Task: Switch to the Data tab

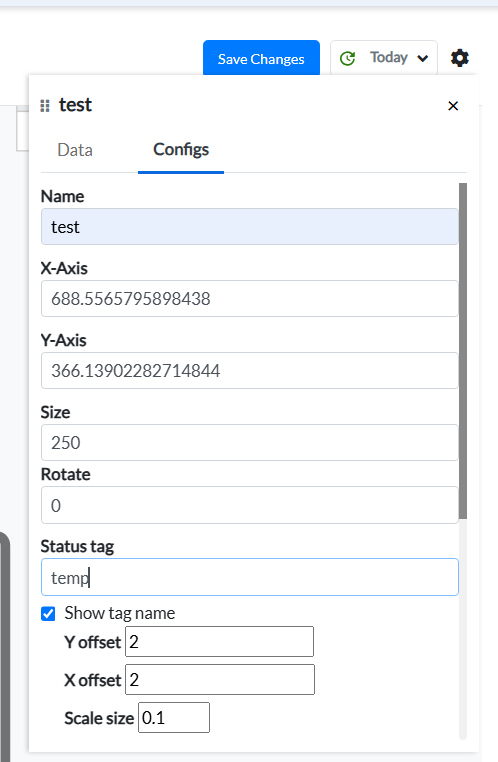Action: [75, 150]
